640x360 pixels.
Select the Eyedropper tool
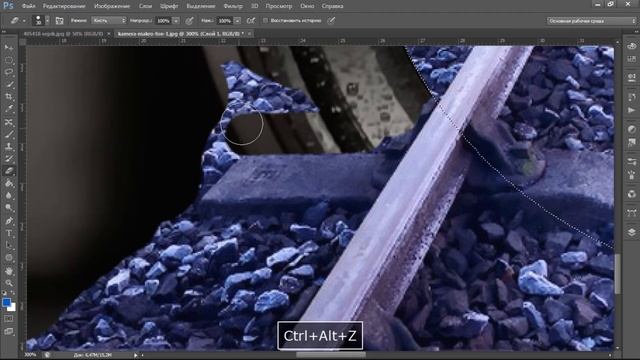coord(9,109)
